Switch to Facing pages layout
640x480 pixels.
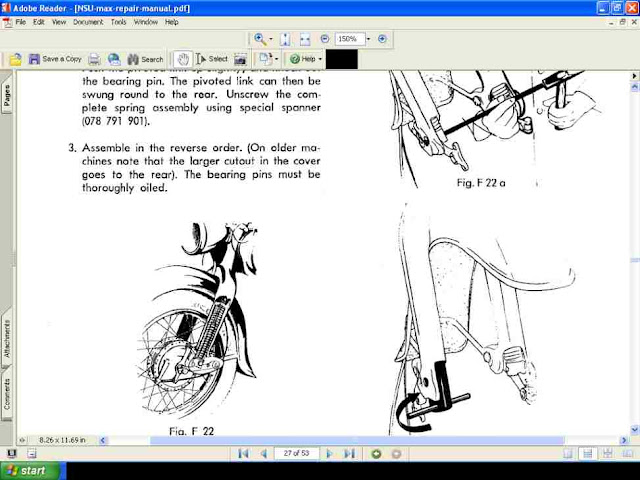click(628, 453)
